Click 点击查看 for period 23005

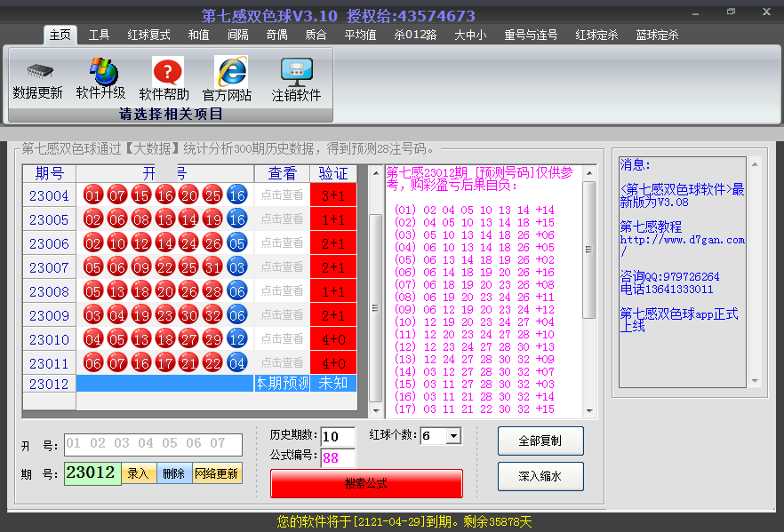tap(282, 218)
